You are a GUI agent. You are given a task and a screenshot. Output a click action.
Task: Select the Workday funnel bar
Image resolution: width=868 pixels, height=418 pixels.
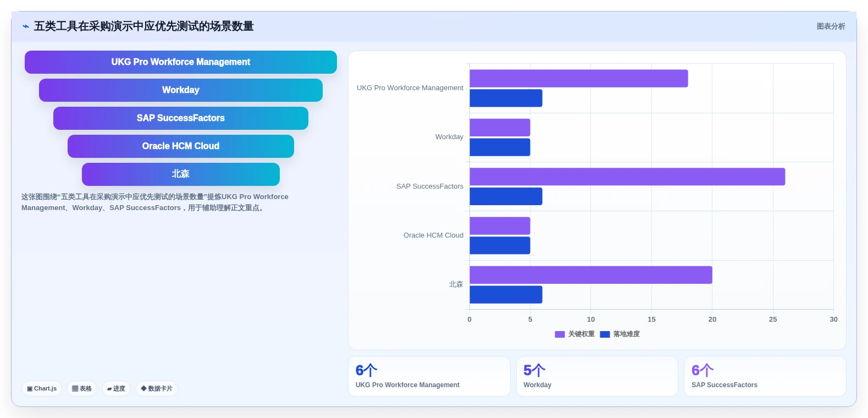click(x=181, y=90)
